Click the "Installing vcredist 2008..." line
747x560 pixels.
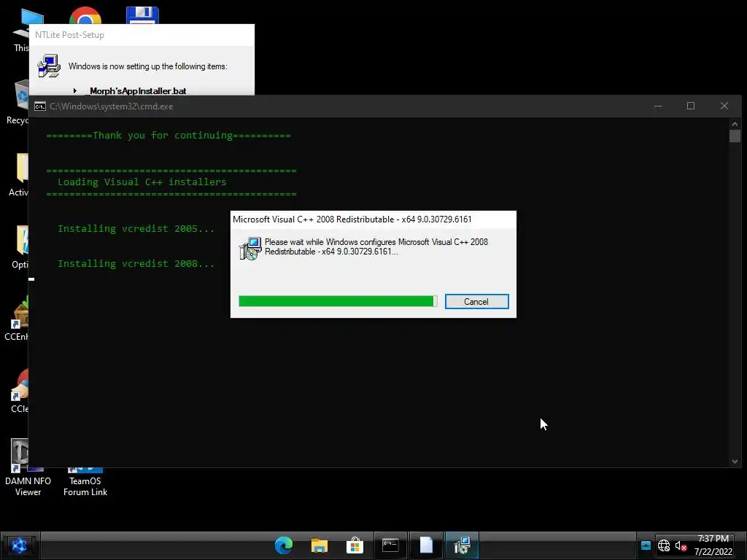136,263
